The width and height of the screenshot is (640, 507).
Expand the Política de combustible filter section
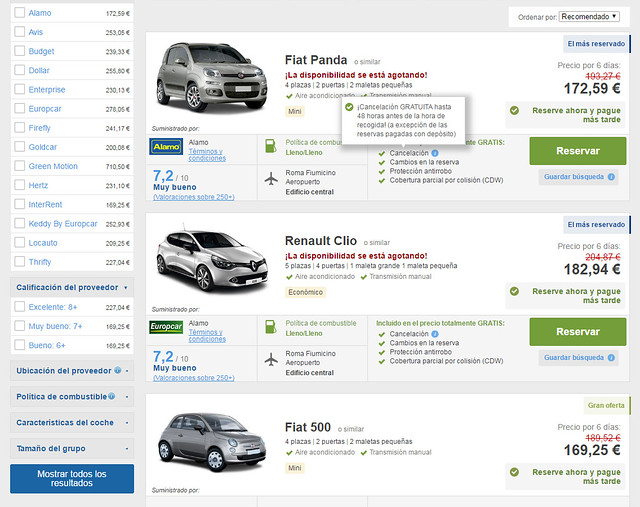72,396
